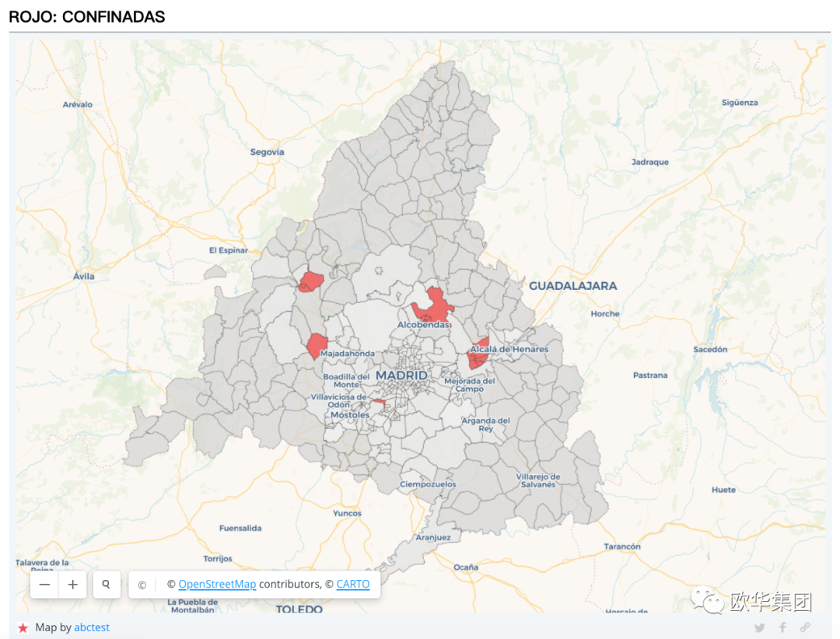Click the red region at Alcalá de Henares
The height and width of the screenshot is (639, 840).
click(478, 354)
